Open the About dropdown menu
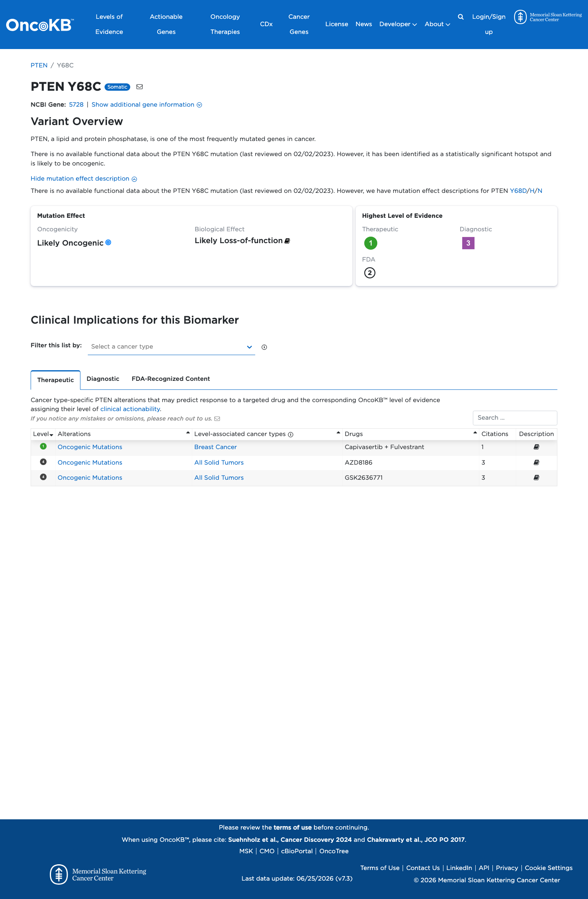 (x=437, y=24)
